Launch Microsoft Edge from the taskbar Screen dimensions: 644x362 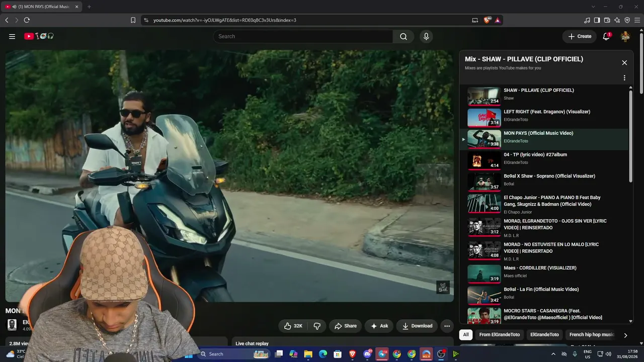point(323,354)
